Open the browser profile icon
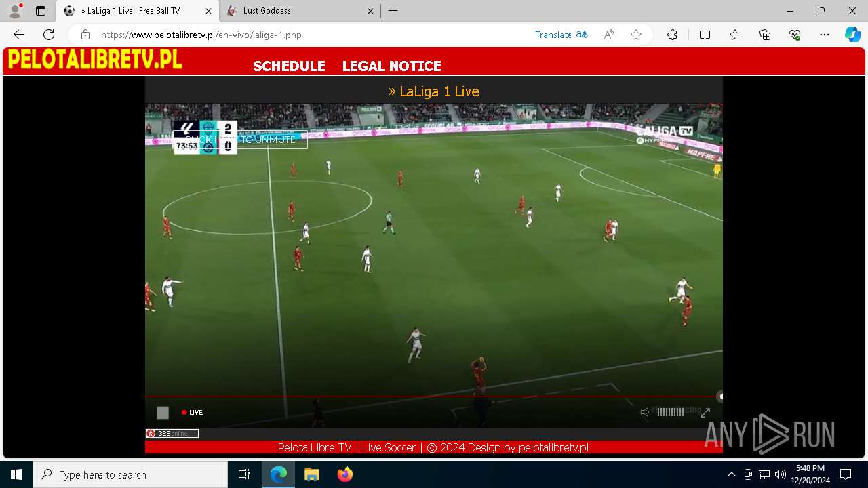The image size is (868, 488). [x=15, y=11]
